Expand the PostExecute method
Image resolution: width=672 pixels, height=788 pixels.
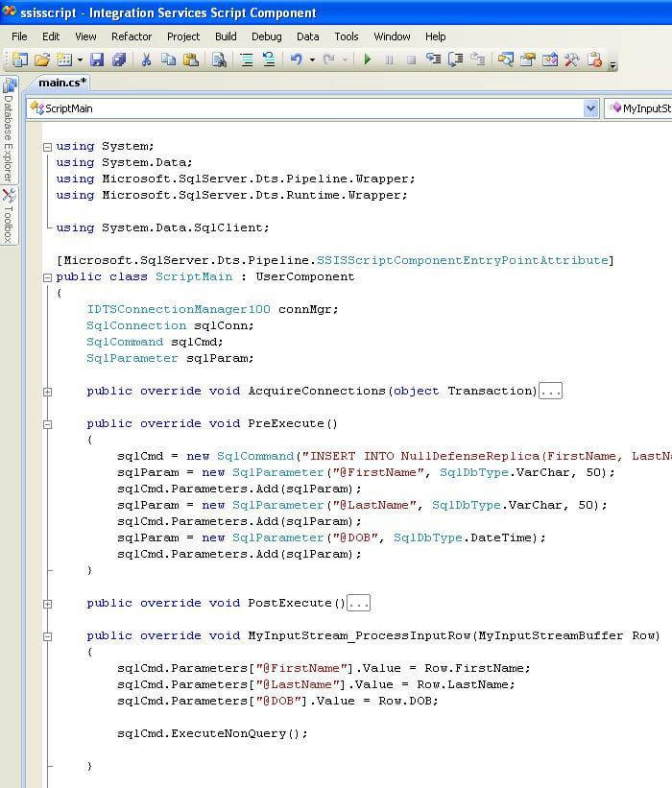(47, 604)
